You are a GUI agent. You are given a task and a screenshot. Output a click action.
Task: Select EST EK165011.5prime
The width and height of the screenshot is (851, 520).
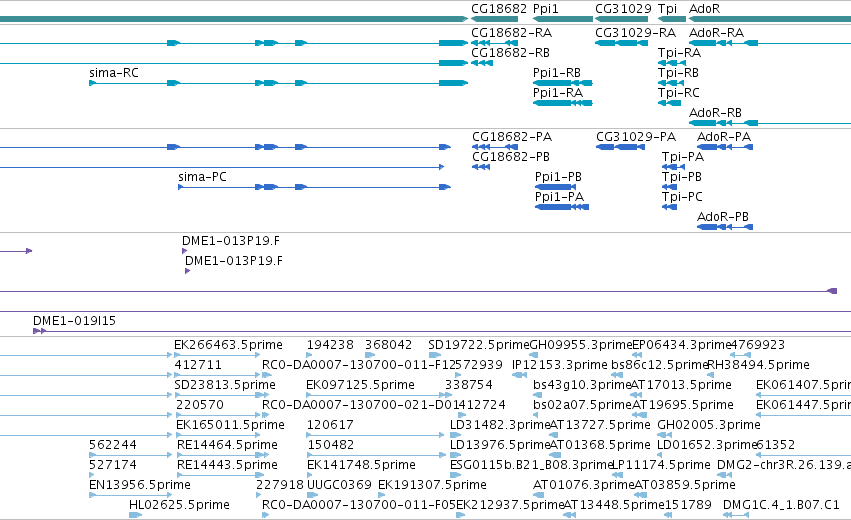click(x=230, y=425)
